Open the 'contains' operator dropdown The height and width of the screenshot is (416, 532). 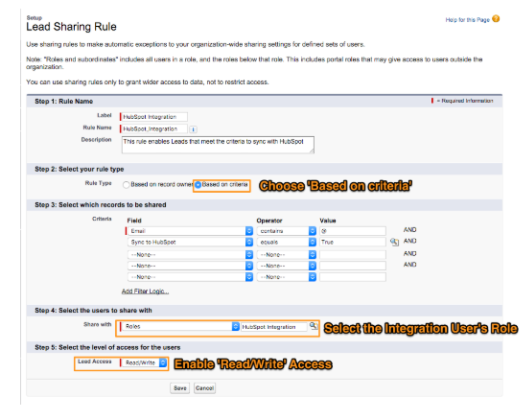point(312,231)
